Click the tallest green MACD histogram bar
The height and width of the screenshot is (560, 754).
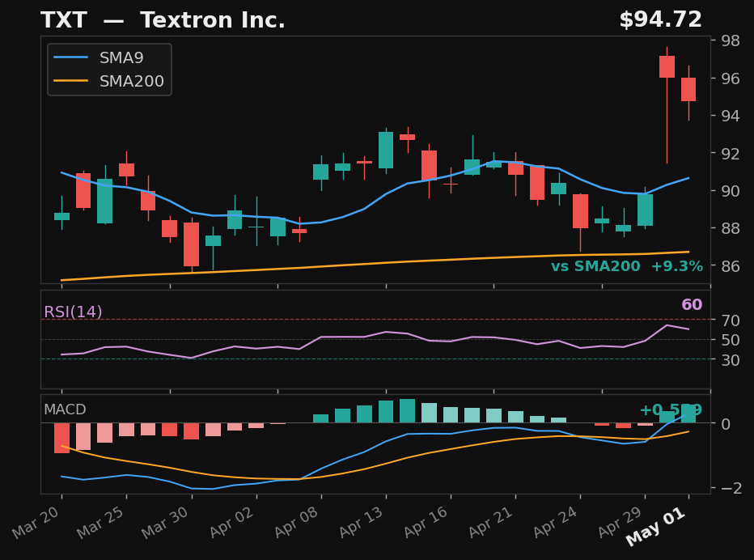click(407, 411)
